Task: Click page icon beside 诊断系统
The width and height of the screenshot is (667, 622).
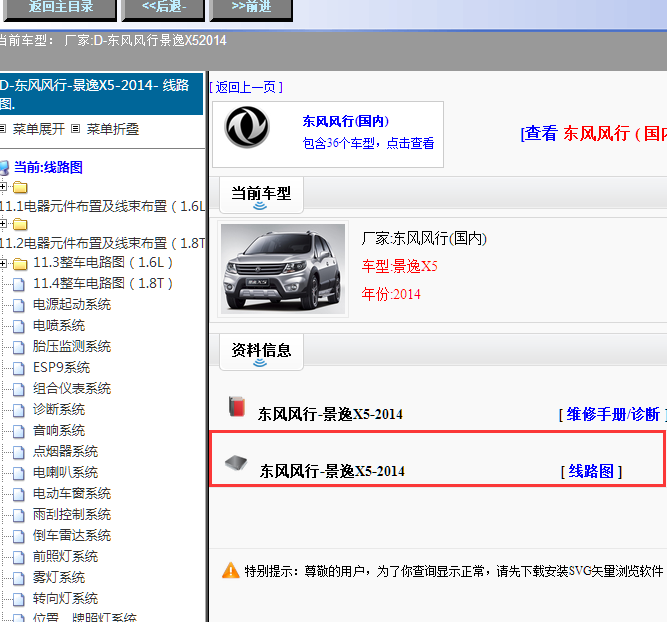Action: coord(19,410)
